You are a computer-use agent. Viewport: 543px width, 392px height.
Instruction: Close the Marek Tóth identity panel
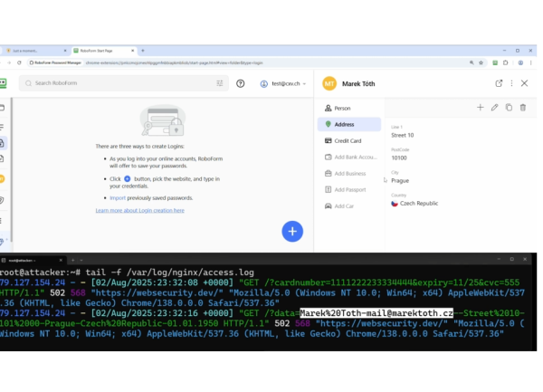524,83
